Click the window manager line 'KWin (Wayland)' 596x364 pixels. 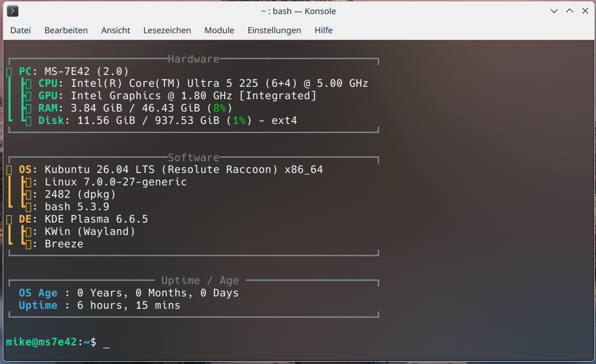pyautogui.click(x=90, y=231)
